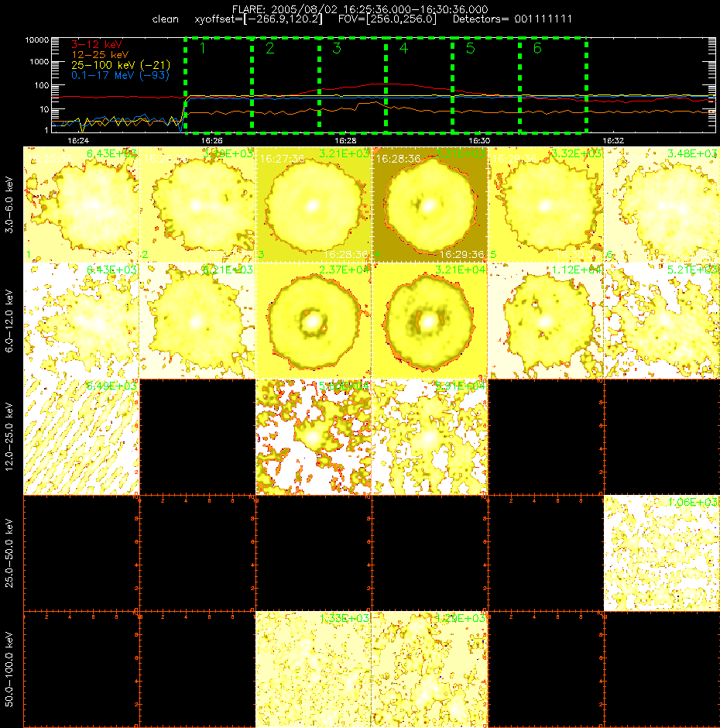Click the '25.0-50.0 keV' row label
Viewport: 720px width, 728px height.
point(9,553)
